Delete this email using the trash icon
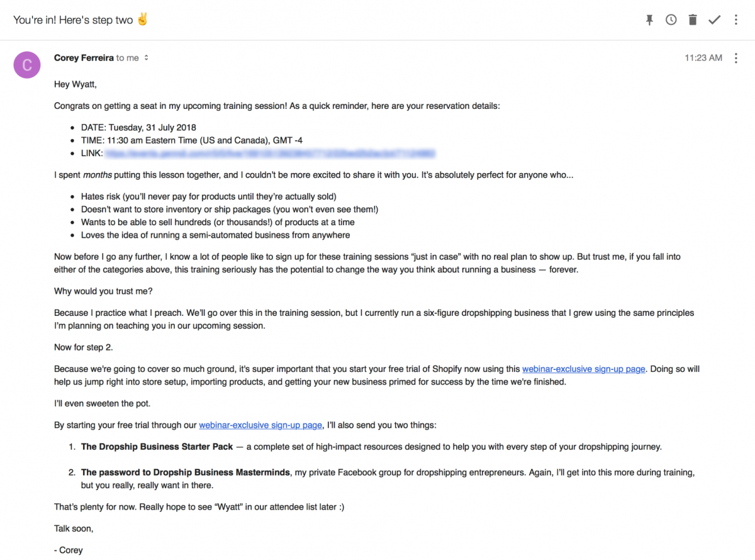Viewport: 755px width, 560px height. click(693, 20)
